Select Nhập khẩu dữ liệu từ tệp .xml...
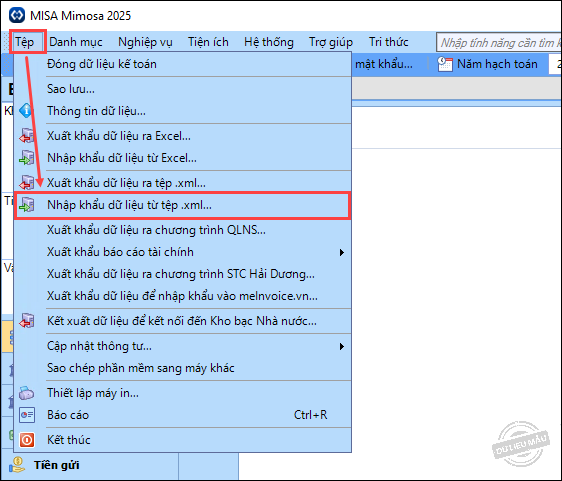 click(182, 205)
